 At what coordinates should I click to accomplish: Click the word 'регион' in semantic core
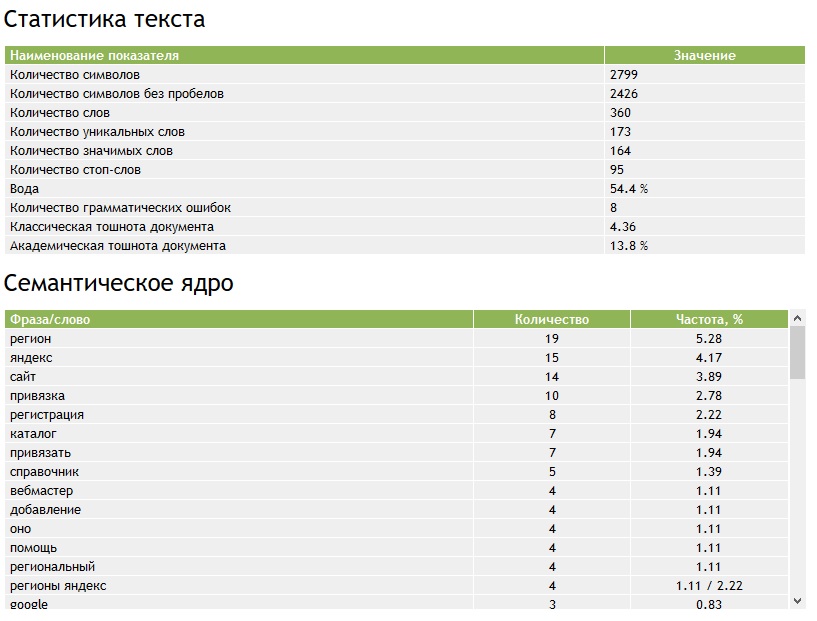30,339
